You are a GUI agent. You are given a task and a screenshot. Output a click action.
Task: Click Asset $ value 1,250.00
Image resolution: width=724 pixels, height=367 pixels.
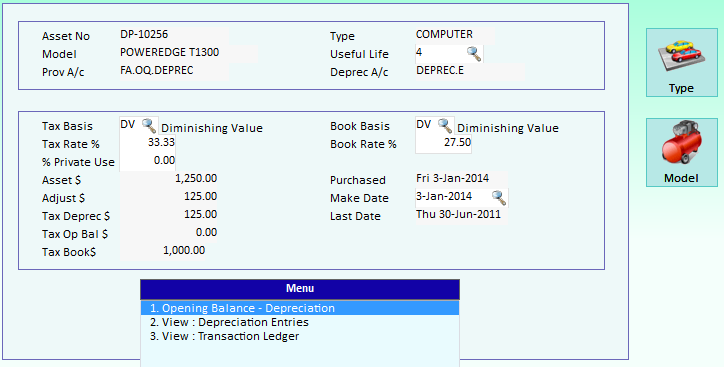tap(196, 179)
